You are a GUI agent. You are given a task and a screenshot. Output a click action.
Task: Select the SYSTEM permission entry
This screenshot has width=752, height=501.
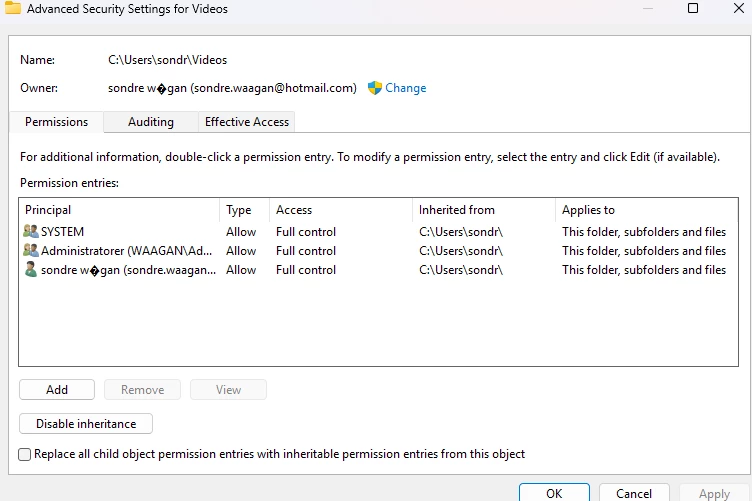click(378, 232)
